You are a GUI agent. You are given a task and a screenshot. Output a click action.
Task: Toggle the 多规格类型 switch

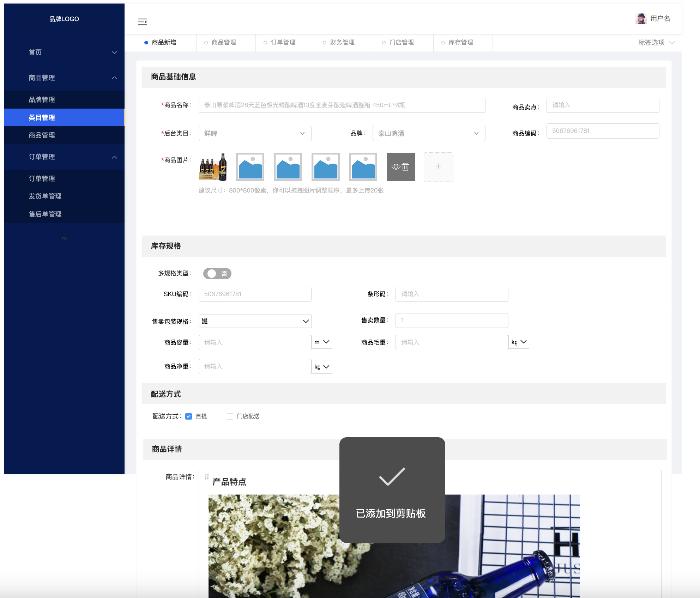coord(217,274)
